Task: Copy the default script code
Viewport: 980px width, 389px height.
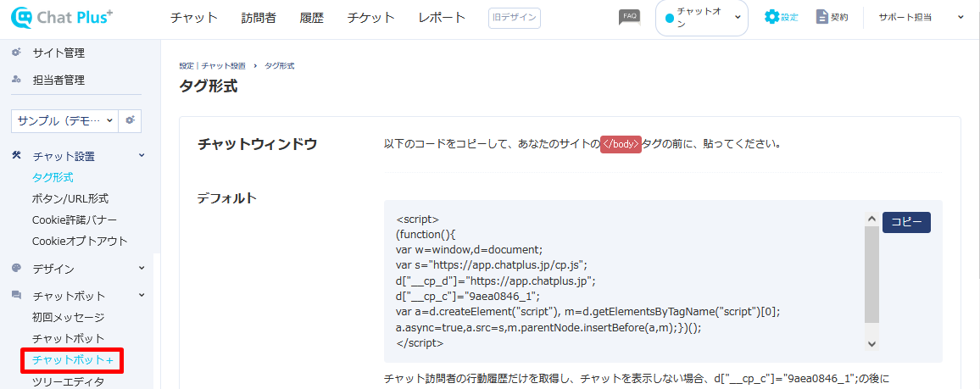Action: (x=906, y=222)
